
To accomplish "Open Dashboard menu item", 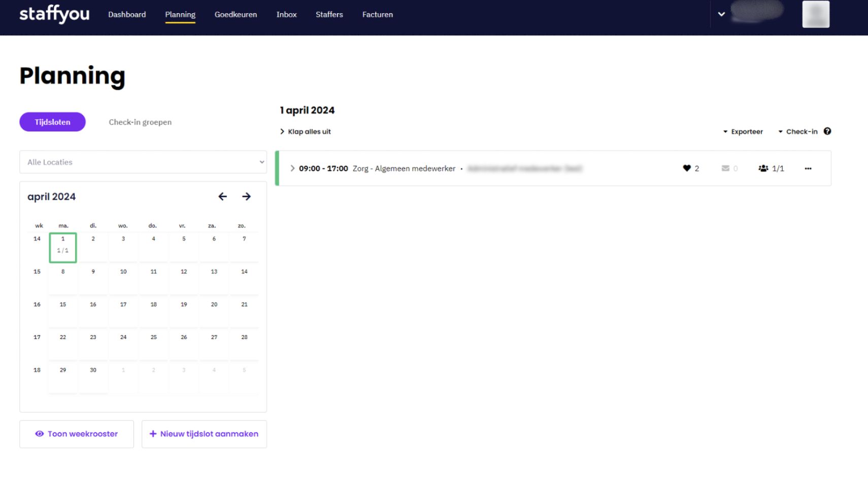I will [127, 15].
